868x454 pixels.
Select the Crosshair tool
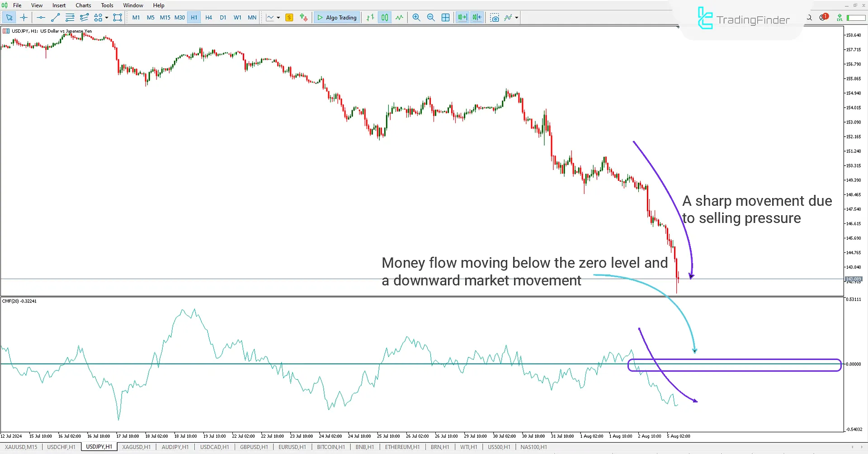[x=24, y=17]
